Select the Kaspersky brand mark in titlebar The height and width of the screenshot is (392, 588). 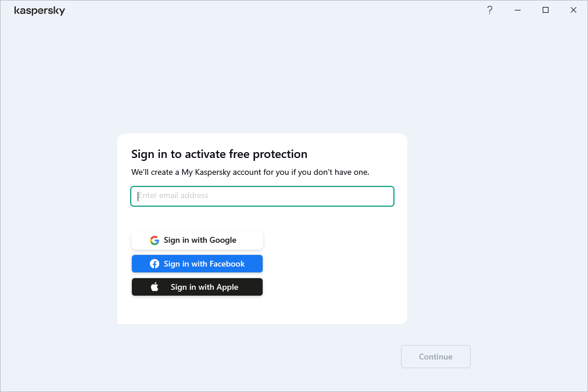pyautogui.click(x=40, y=10)
